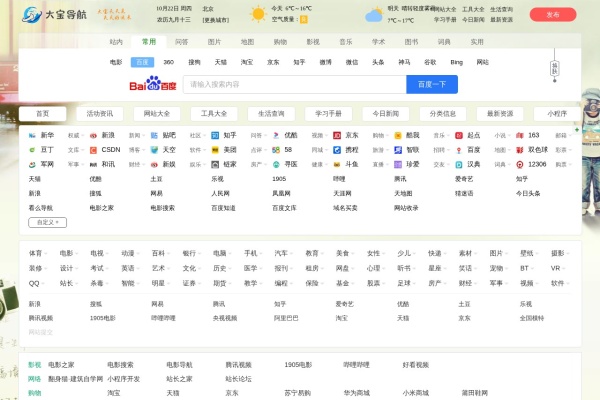Open the 今日头条 link

(x=528, y=194)
